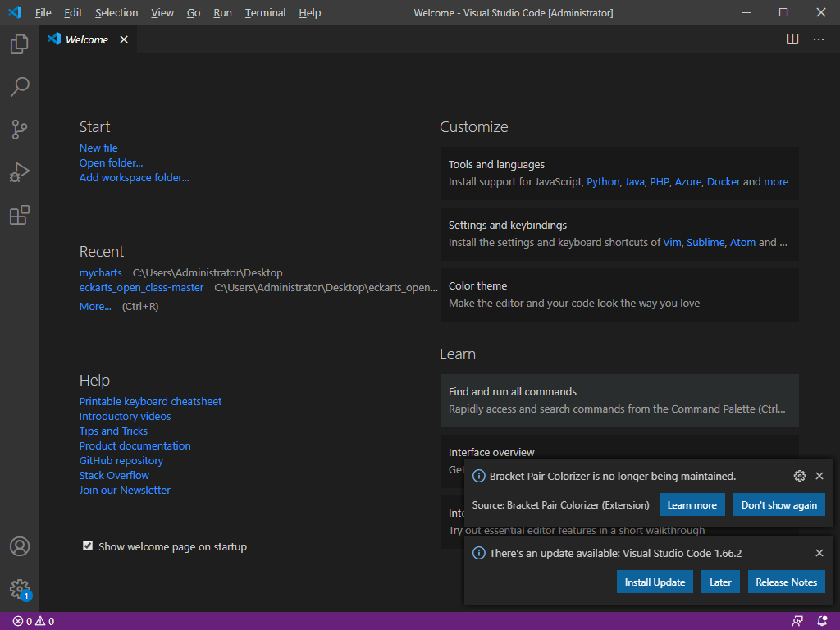Open the Selection menu

(x=116, y=13)
